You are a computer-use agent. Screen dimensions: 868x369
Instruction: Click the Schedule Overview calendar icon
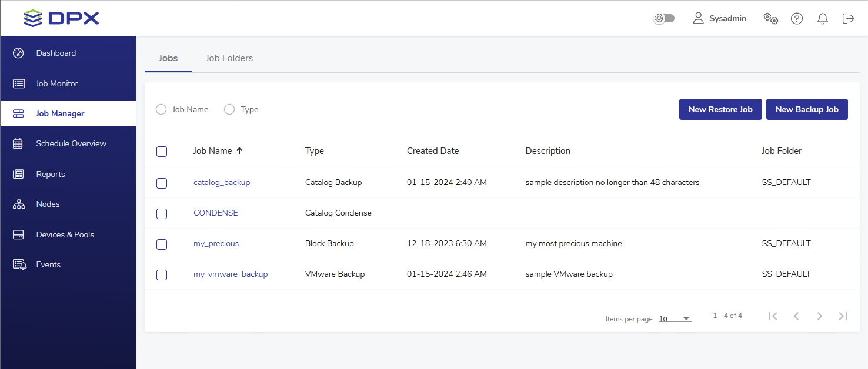click(18, 143)
